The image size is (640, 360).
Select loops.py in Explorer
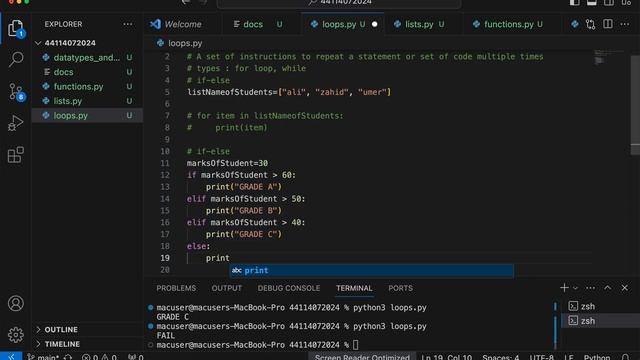click(87, 116)
